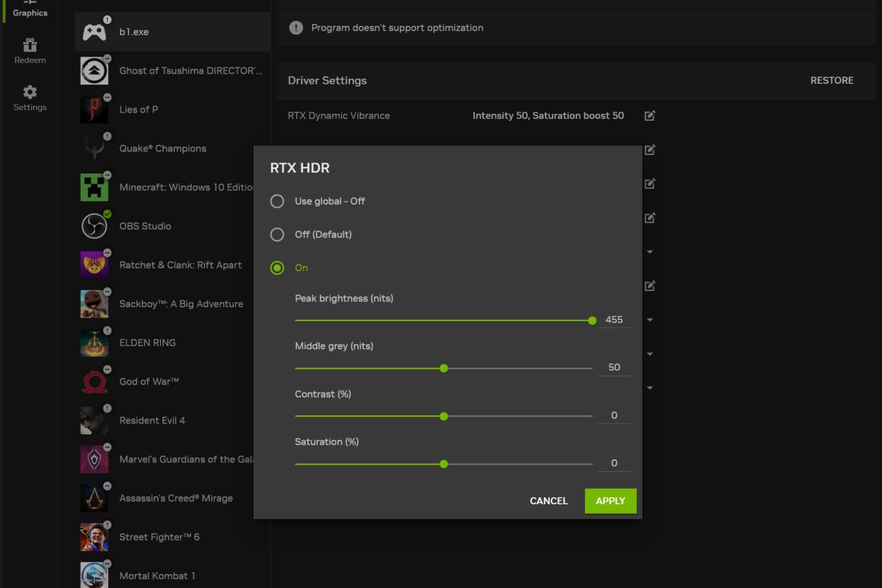Open the Graphics tab in sidebar
The image size is (882, 588).
click(x=30, y=10)
